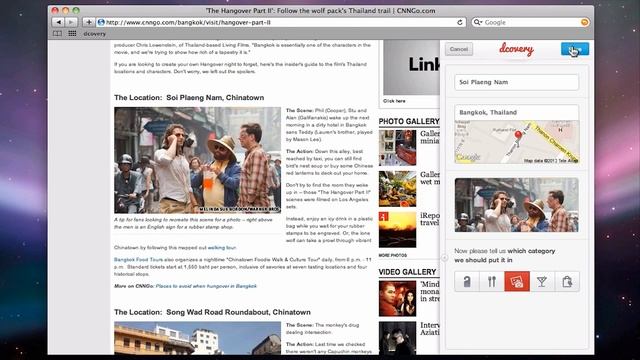This screenshot has height=360, width=640.
Task: Click the dcovery logo
Action: click(x=516, y=49)
